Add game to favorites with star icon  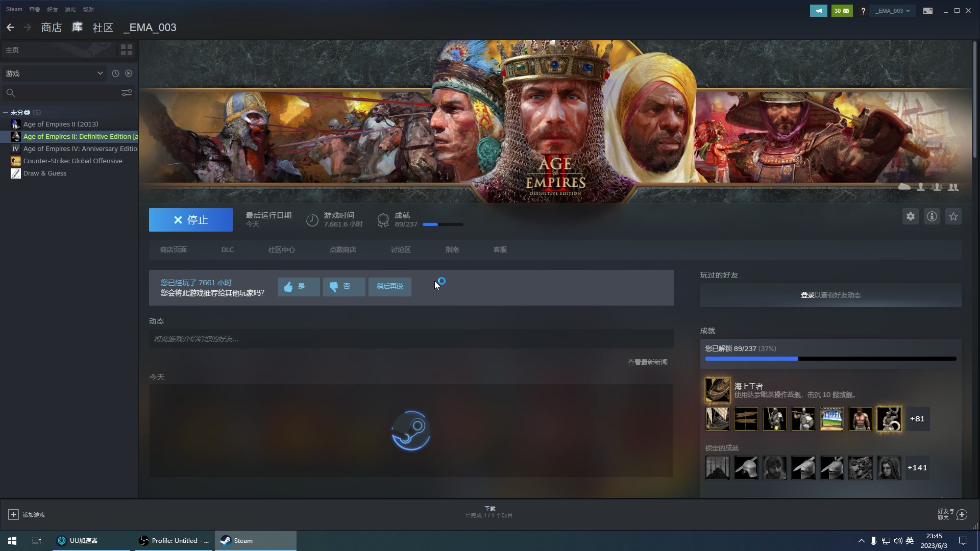click(x=953, y=216)
